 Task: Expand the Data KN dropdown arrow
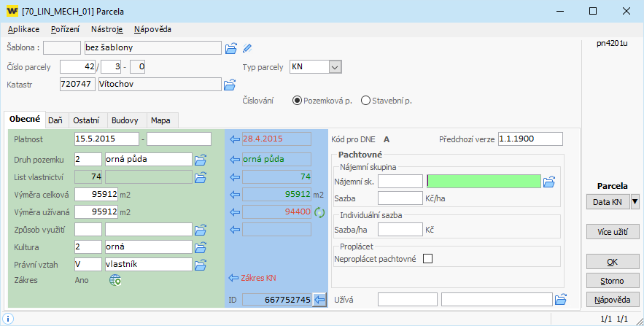[x=635, y=201]
